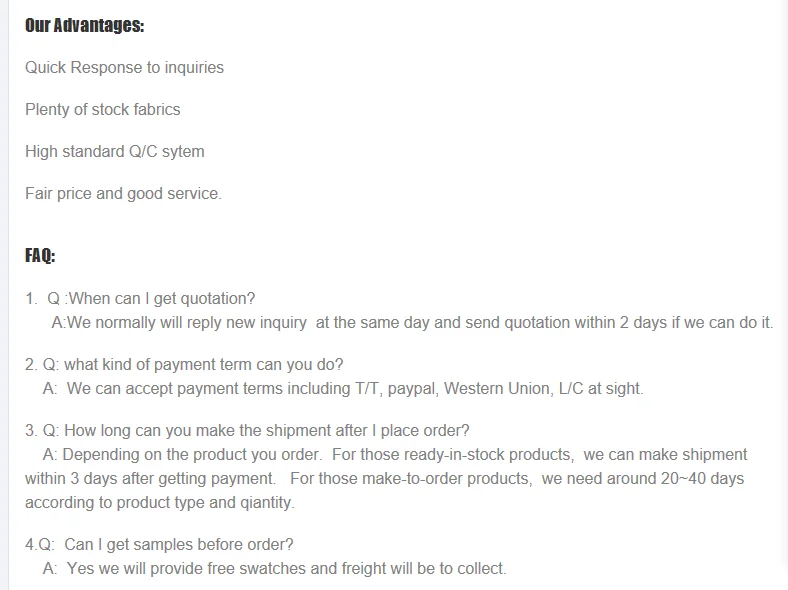Click "Western Union" in the payment answer

click(497, 389)
